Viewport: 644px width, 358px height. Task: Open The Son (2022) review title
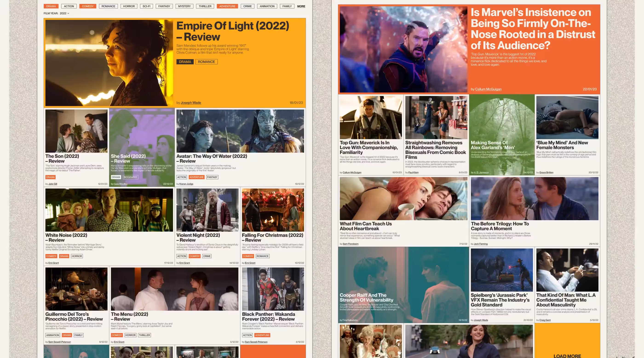(62, 159)
